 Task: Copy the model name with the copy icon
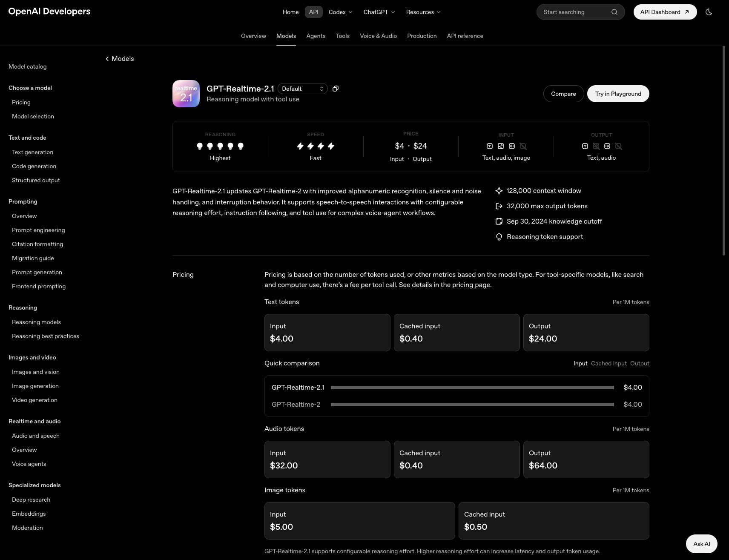coord(336,89)
